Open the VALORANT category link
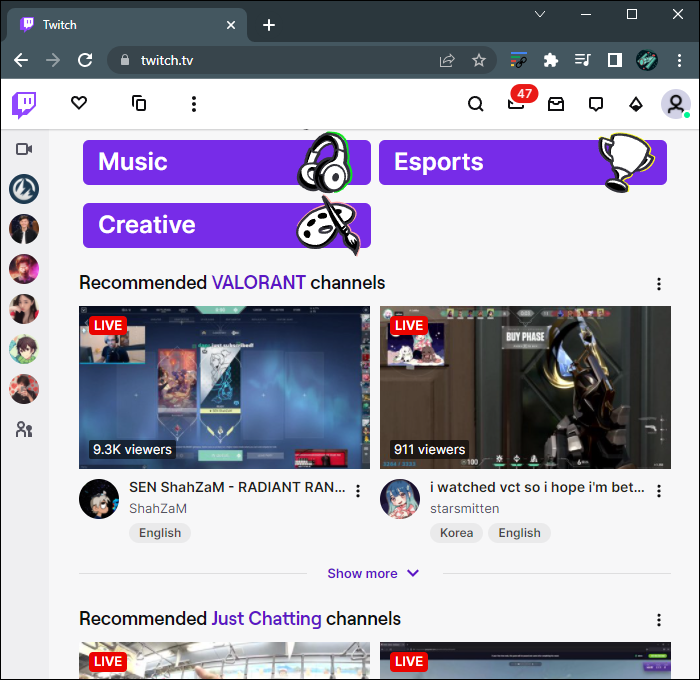The height and width of the screenshot is (680, 700). tap(258, 283)
